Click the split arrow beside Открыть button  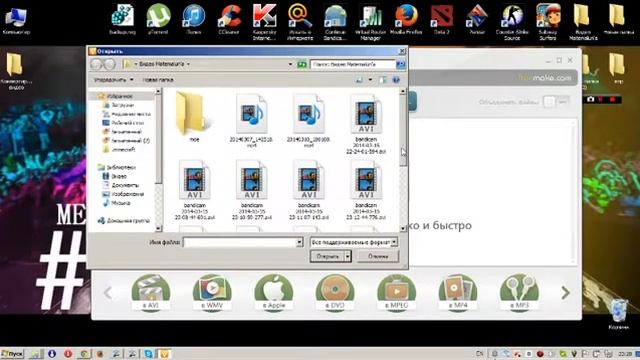coord(348,256)
